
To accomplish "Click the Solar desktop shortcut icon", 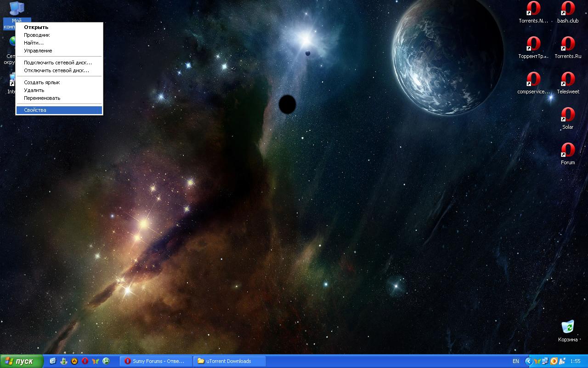I will pyautogui.click(x=568, y=115).
